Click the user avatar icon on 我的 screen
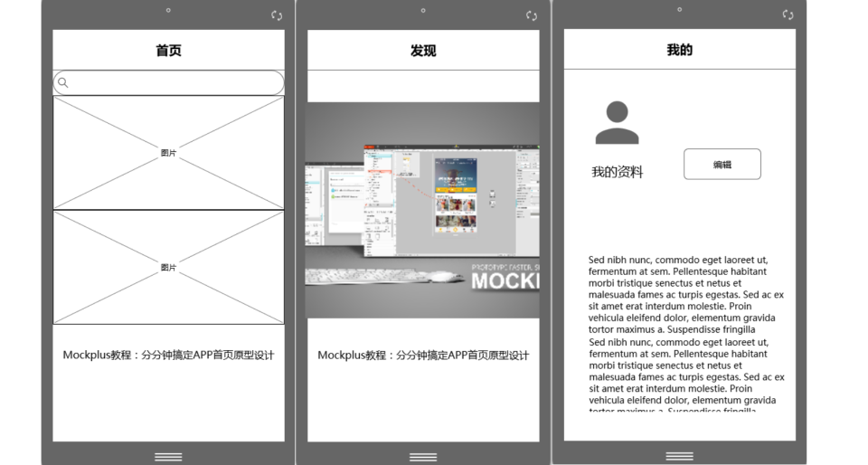 click(618, 122)
